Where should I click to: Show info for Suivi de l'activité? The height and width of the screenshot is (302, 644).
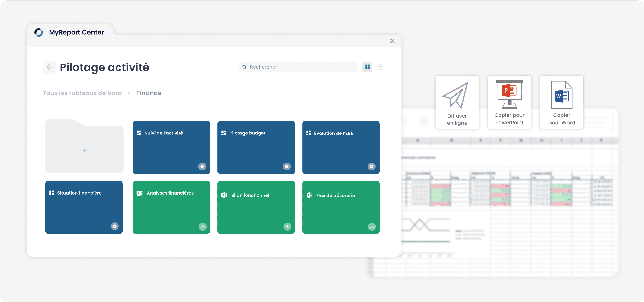pyautogui.click(x=202, y=166)
